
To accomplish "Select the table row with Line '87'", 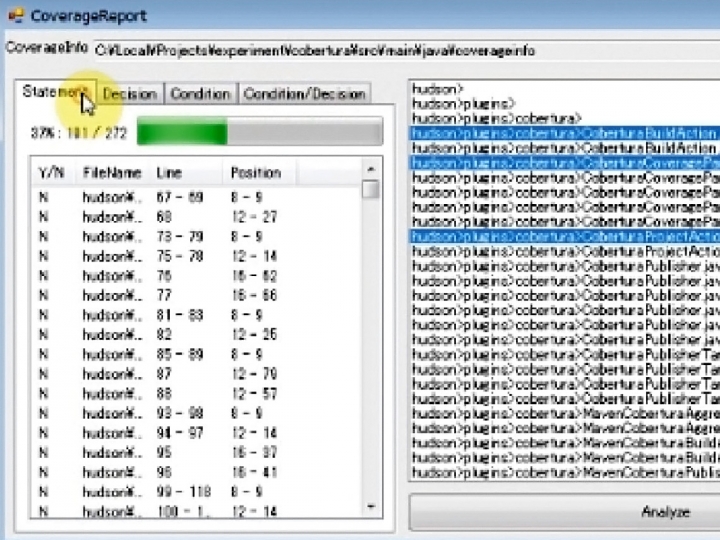I will pyautogui.click(x=197, y=374).
